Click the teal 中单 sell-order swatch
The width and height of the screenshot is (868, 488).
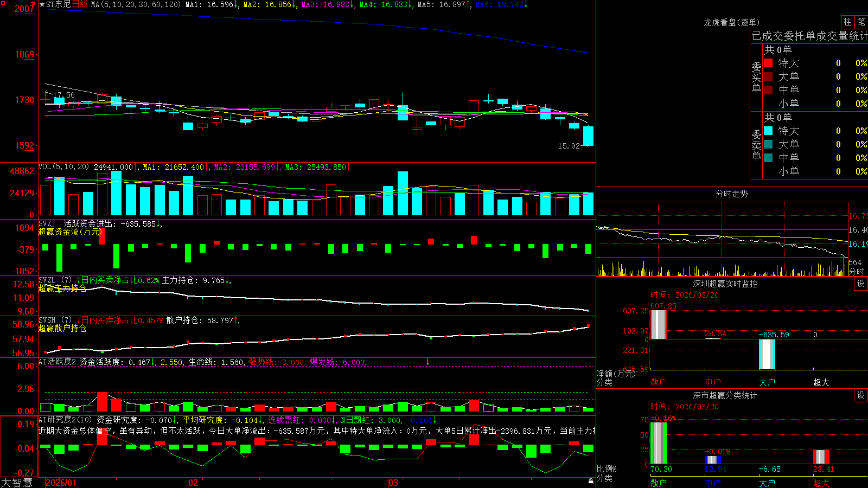768,158
